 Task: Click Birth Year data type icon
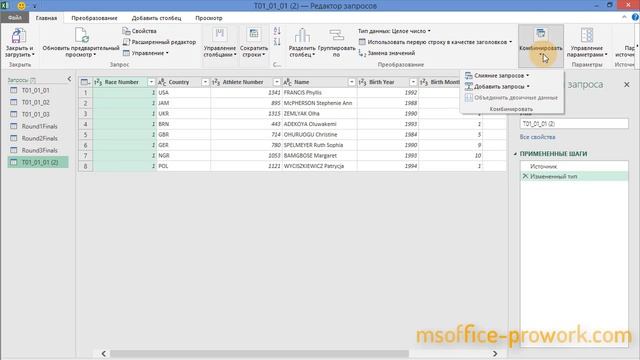(362, 82)
